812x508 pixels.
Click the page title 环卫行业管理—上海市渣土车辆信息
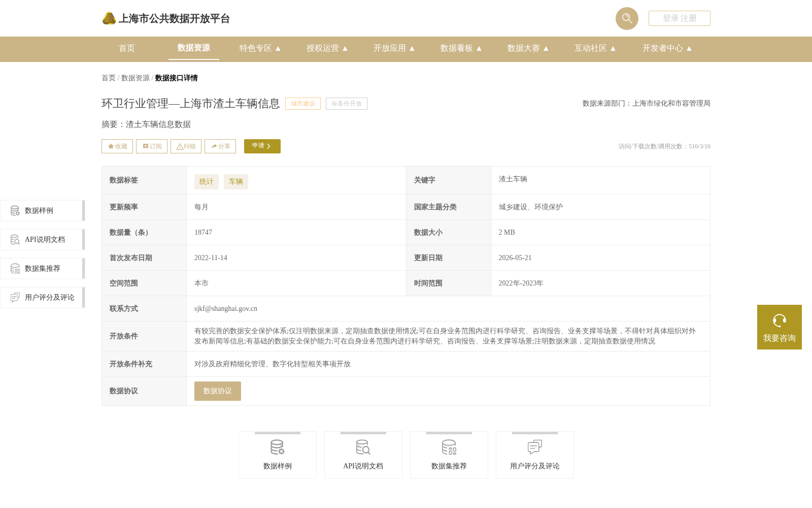pyautogui.click(x=191, y=104)
